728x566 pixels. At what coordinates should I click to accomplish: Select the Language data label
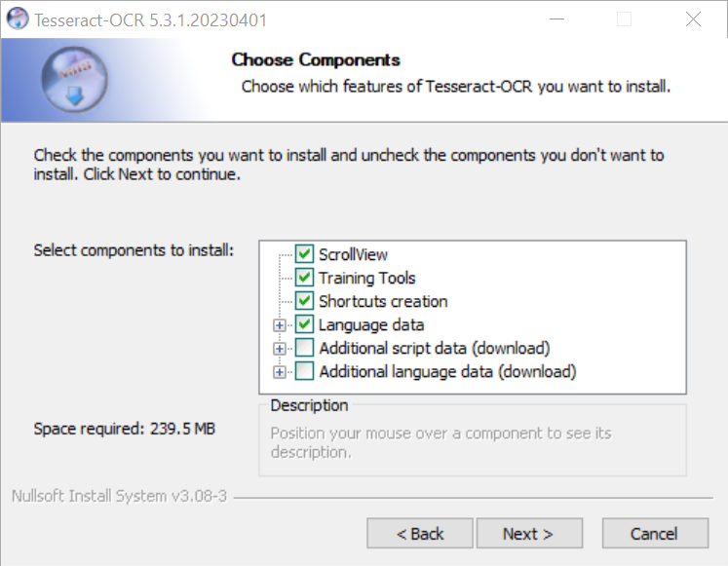click(371, 324)
